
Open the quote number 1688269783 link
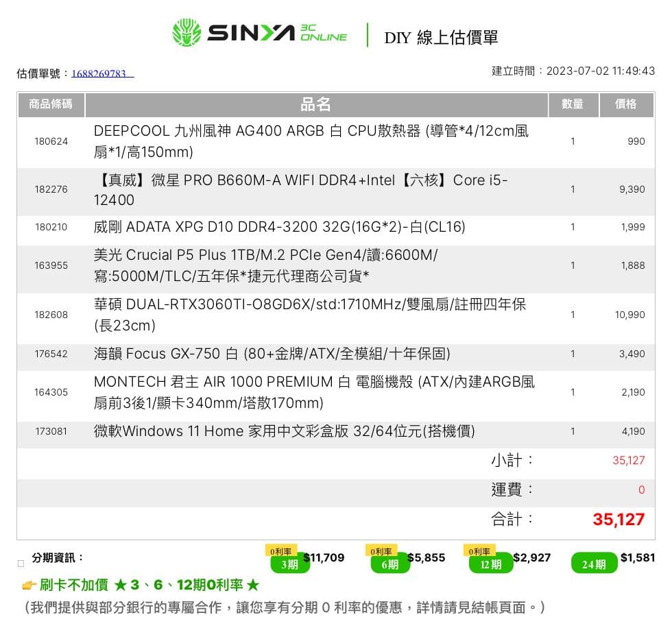[102, 73]
